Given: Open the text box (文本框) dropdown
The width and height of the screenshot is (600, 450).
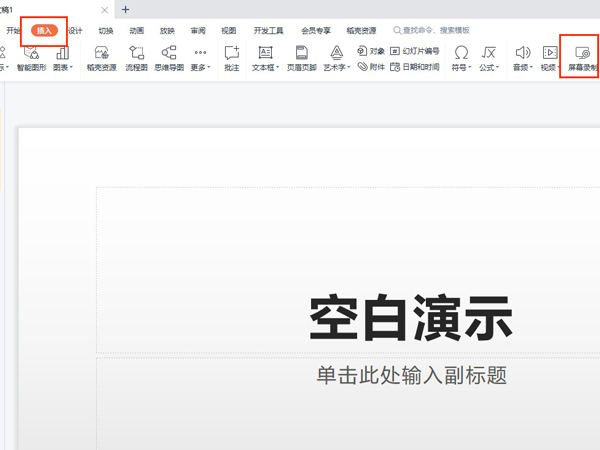Looking at the screenshot, I should (x=265, y=67).
